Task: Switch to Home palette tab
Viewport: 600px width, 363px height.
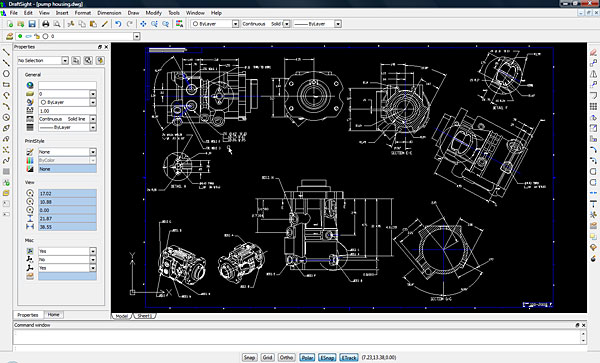Action: pyautogui.click(x=54, y=314)
